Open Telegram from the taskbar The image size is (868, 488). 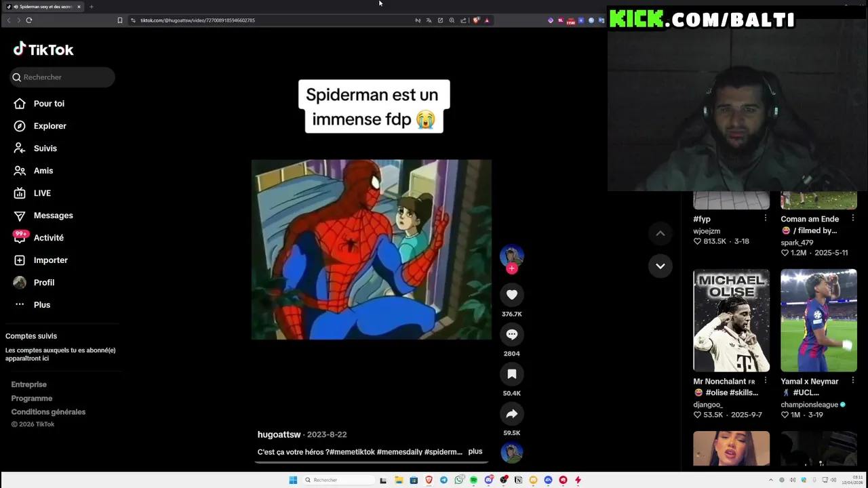[x=443, y=480]
